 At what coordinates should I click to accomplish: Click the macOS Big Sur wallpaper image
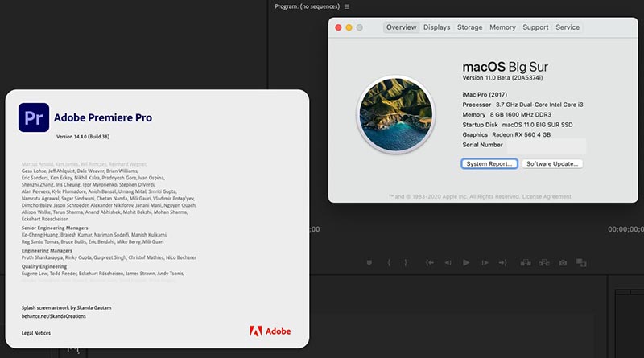click(x=396, y=114)
